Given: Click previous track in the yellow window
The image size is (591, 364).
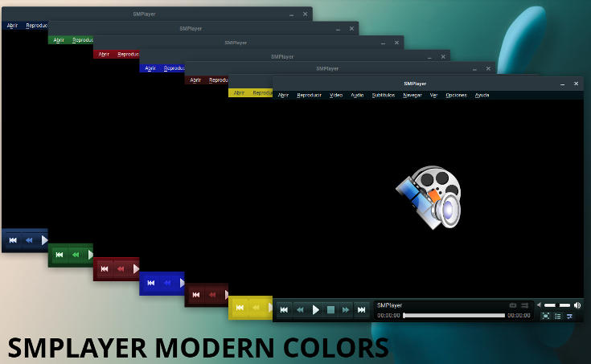Looking at the screenshot, I should coord(240,308).
